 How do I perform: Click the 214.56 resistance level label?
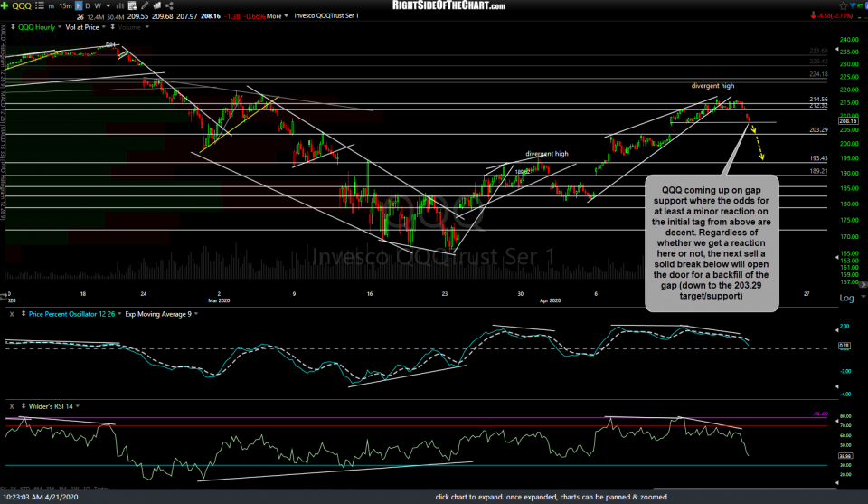[x=818, y=100]
